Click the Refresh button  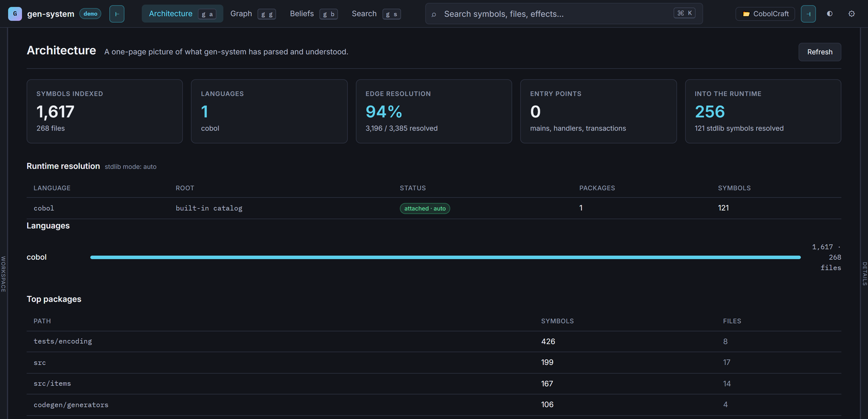(819, 52)
